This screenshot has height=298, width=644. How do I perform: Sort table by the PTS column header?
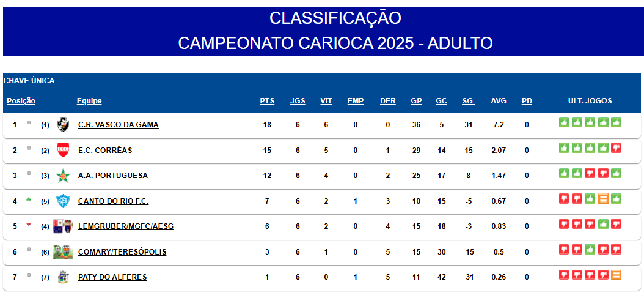[x=267, y=101]
